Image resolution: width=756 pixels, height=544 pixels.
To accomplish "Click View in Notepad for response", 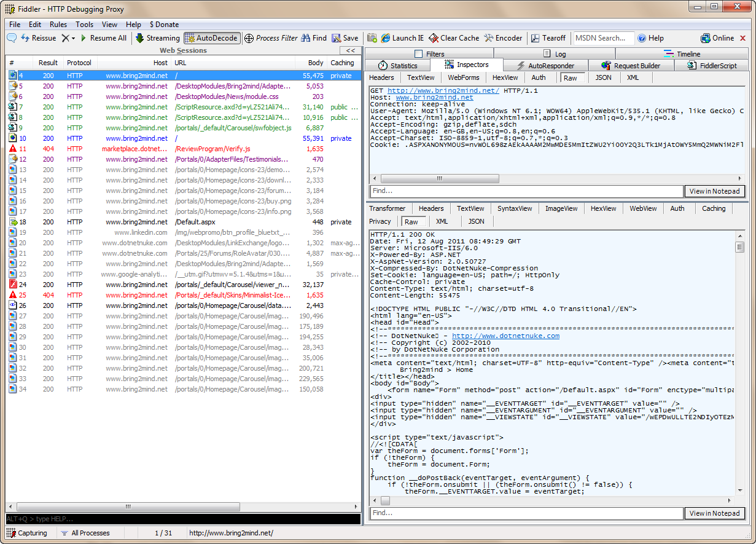I will [714, 513].
